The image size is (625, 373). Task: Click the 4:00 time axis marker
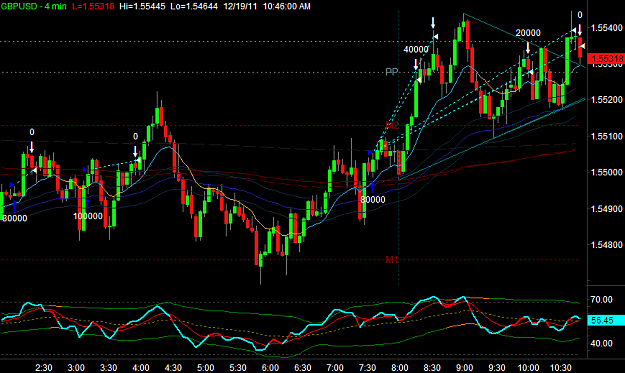(141, 367)
